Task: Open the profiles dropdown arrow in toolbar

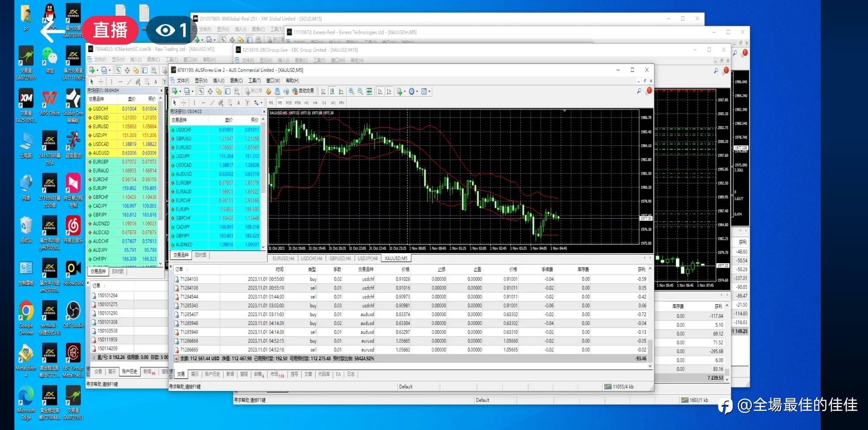Action: pos(193,92)
